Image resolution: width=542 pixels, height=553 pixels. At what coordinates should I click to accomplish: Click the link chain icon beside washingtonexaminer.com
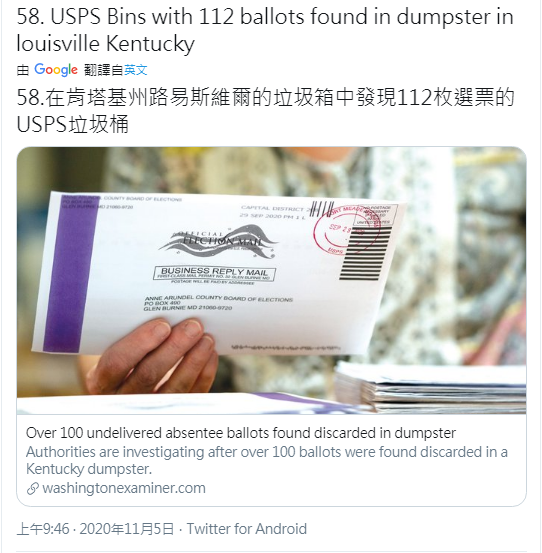click(x=32, y=489)
